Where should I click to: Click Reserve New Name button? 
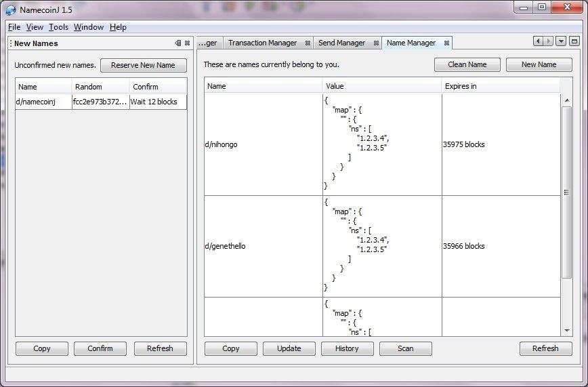143,65
